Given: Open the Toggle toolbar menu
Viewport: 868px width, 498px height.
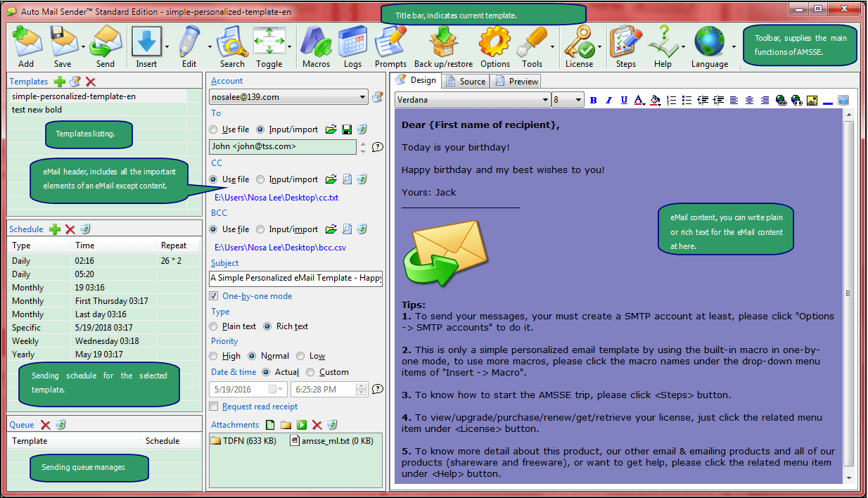Looking at the screenshot, I should (x=269, y=46).
